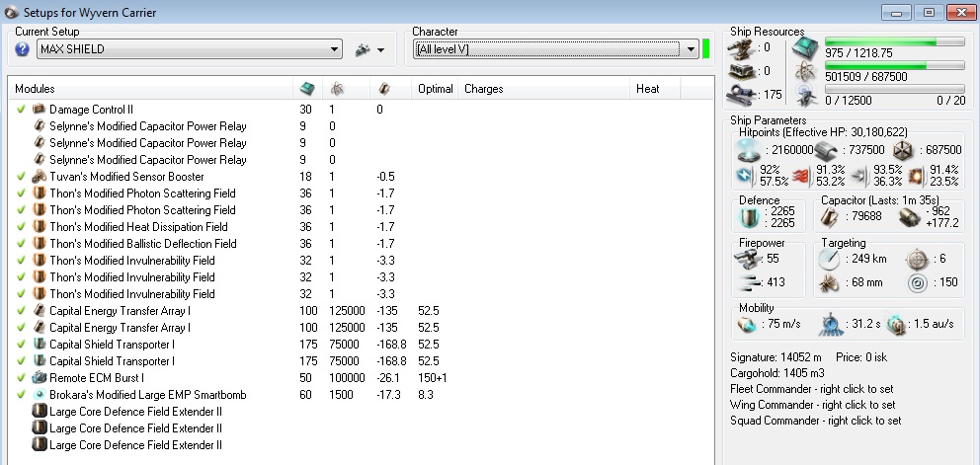Click the capacitor column header icon
980x465 pixels.
click(x=384, y=89)
